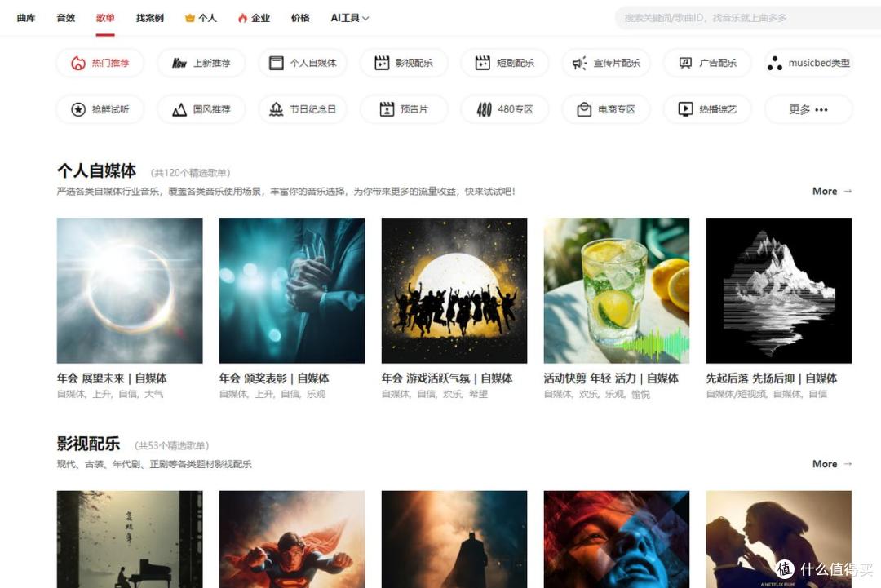Click the 480 icon for 480专区
Image resolution: width=881 pixels, height=588 pixels.
tap(484, 109)
